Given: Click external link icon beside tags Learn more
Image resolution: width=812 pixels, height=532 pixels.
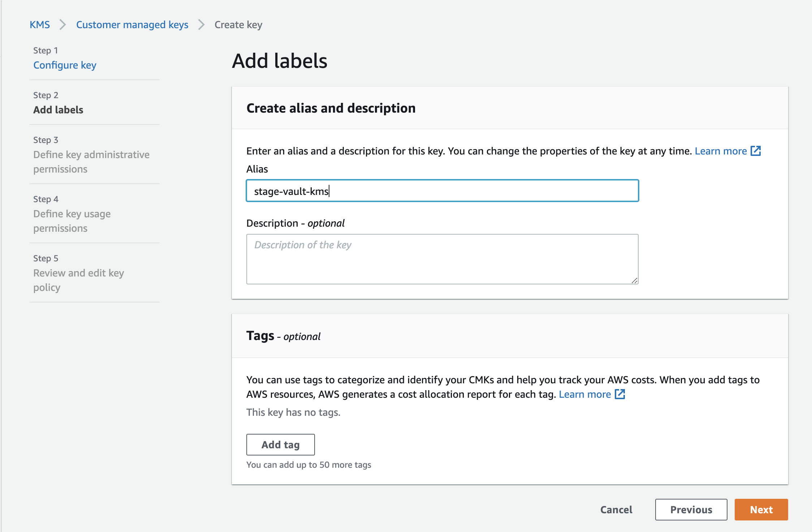Looking at the screenshot, I should pyautogui.click(x=620, y=394).
